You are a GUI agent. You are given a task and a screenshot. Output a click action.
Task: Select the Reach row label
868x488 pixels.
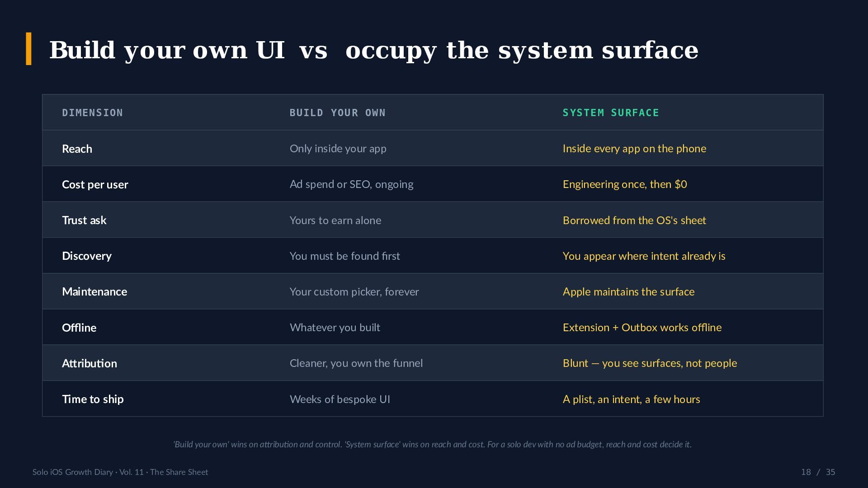click(x=77, y=149)
